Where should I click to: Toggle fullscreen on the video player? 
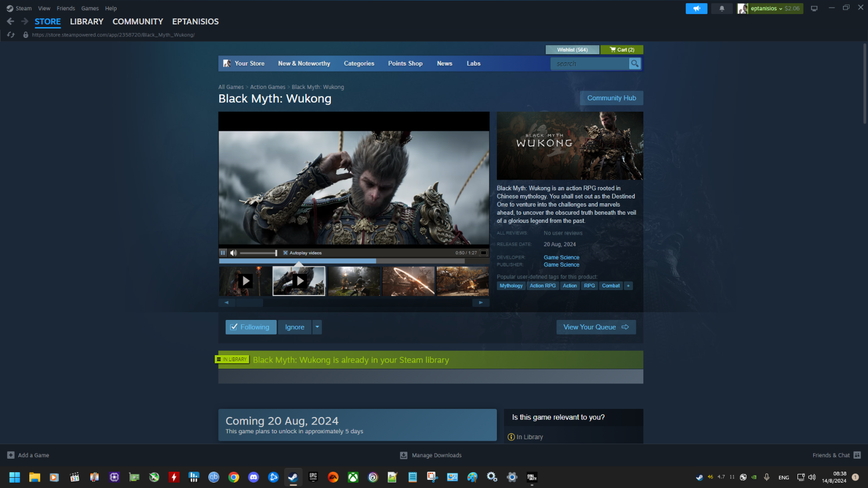tap(484, 253)
